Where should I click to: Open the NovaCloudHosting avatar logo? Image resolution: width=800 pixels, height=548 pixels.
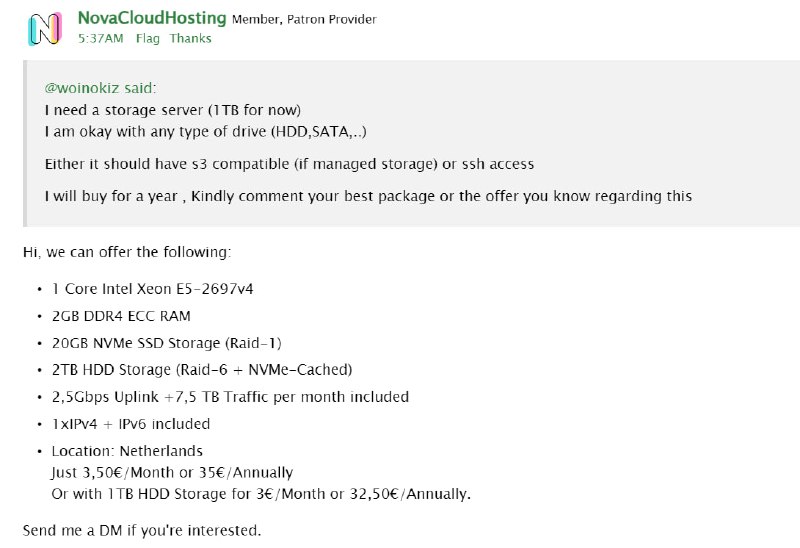45,29
